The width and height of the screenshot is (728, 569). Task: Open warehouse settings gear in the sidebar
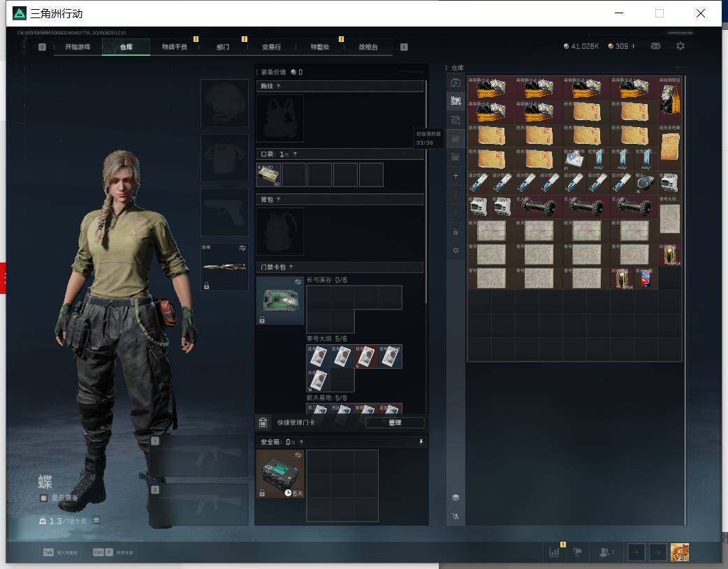pos(456,250)
